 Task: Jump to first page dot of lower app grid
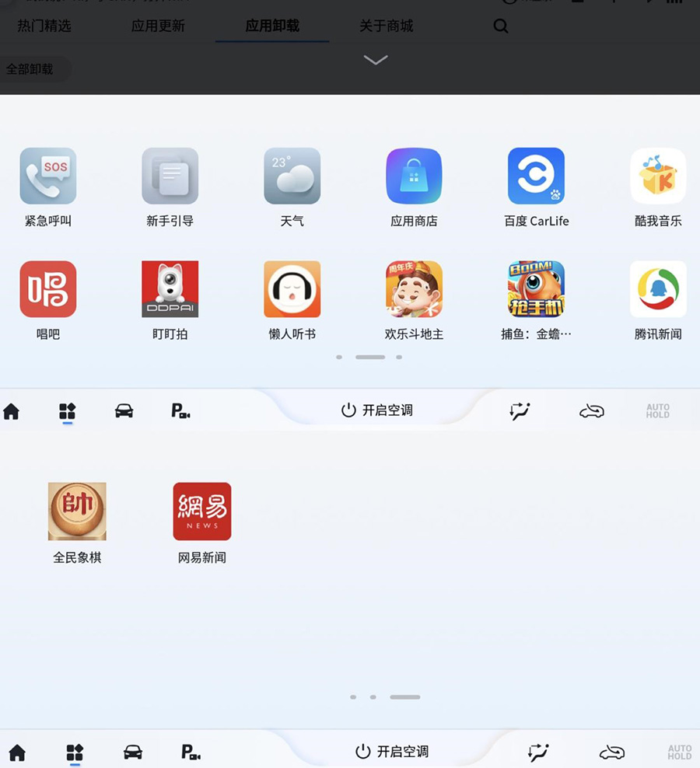[353, 697]
